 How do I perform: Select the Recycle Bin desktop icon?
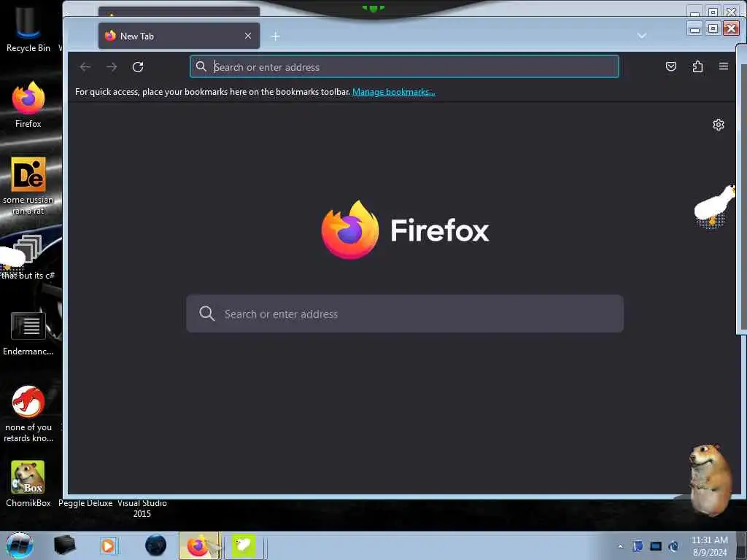click(x=28, y=29)
